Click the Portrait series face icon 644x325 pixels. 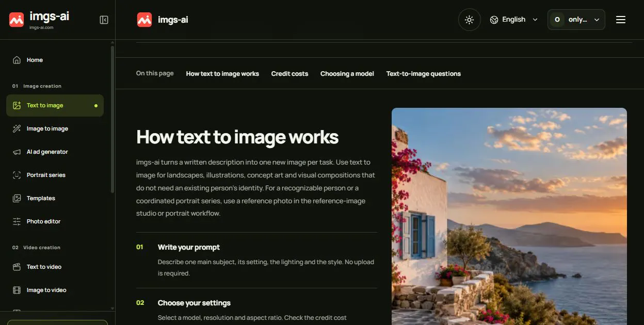[17, 175]
